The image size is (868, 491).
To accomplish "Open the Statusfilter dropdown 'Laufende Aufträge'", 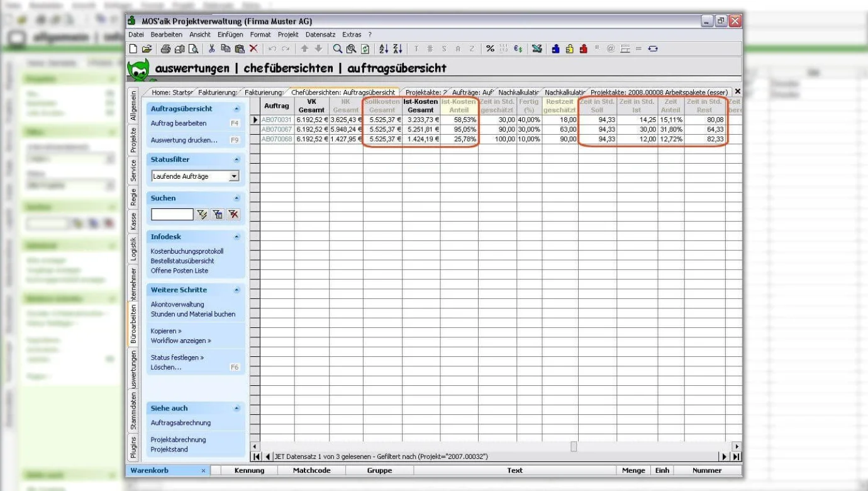I will 234,177.
